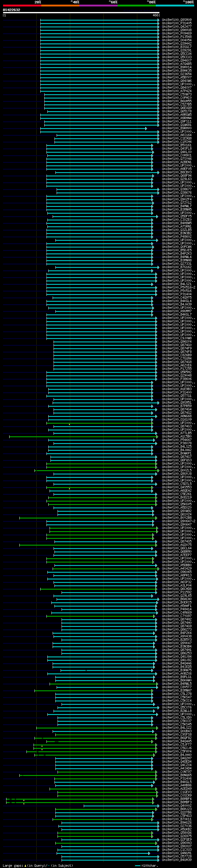The width and height of the screenshot is (197, 868).
Task: Pick hit label UniRef100_A7P4Z4
Action: 177,91
